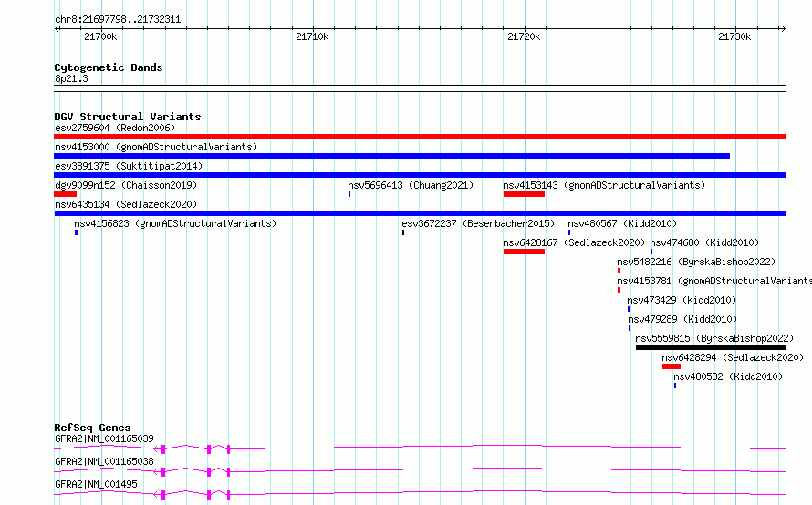Screen dimensions: 812x505
Task: Select the black nsv5559815 (ByrskaBishop2022) bar
Action: click(x=711, y=347)
